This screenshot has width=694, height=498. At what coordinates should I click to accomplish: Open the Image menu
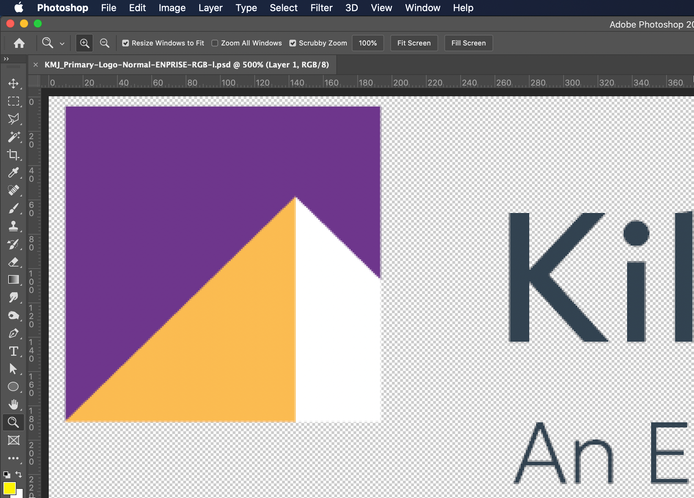[x=172, y=8]
